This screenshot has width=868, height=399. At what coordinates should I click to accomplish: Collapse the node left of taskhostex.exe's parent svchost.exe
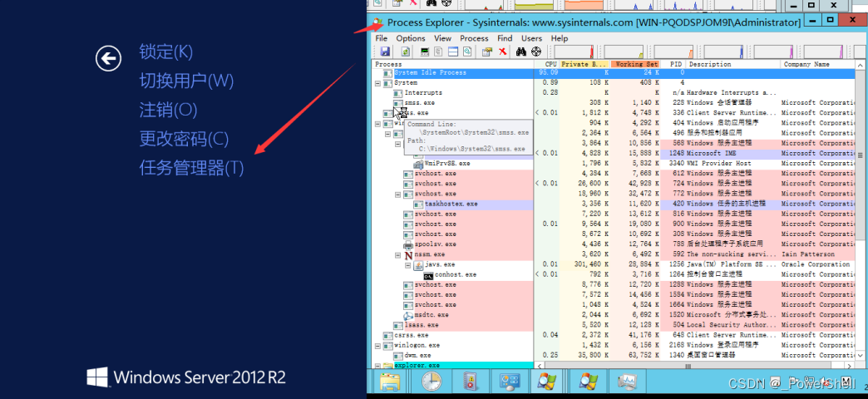point(398,194)
